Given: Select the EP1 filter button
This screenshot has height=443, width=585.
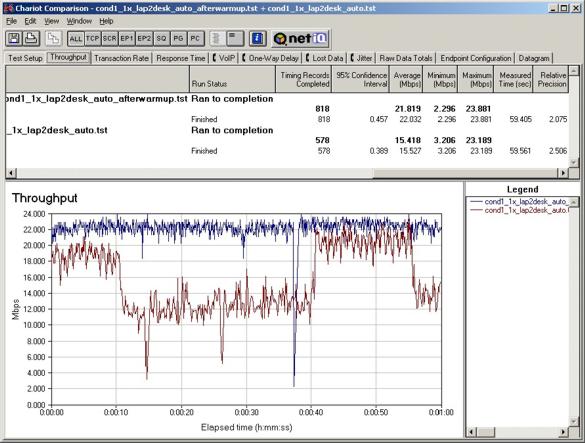Looking at the screenshot, I should click(127, 38).
